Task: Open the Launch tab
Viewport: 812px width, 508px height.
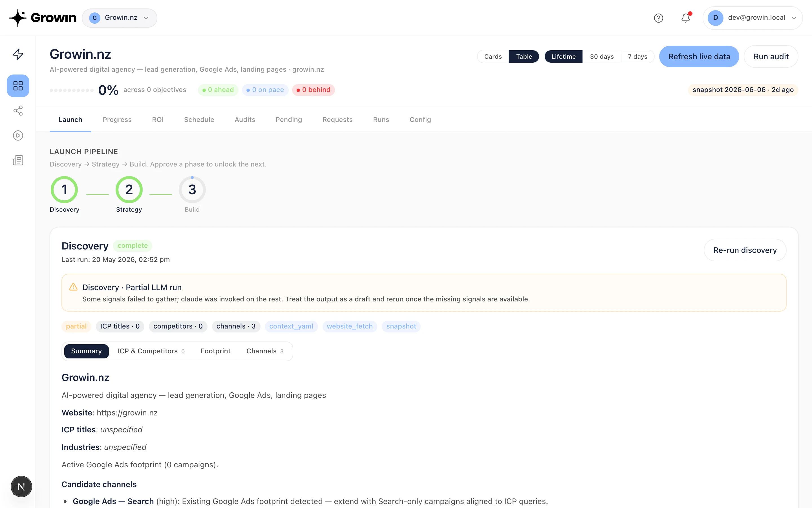Action: pos(70,120)
